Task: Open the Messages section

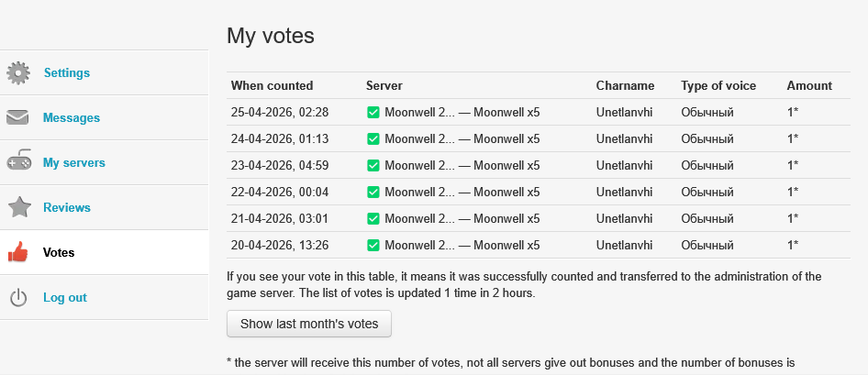Action: click(x=72, y=117)
